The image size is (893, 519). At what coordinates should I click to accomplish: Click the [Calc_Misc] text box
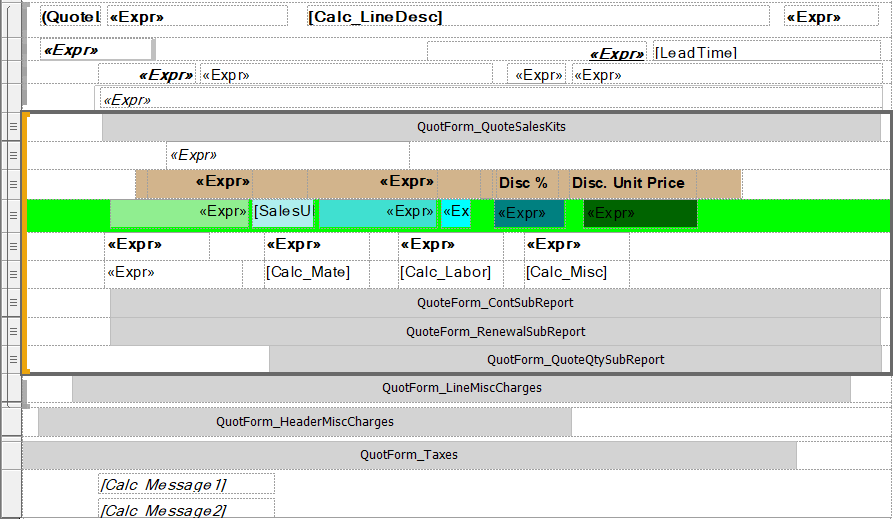pyautogui.click(x=576, y=274)
